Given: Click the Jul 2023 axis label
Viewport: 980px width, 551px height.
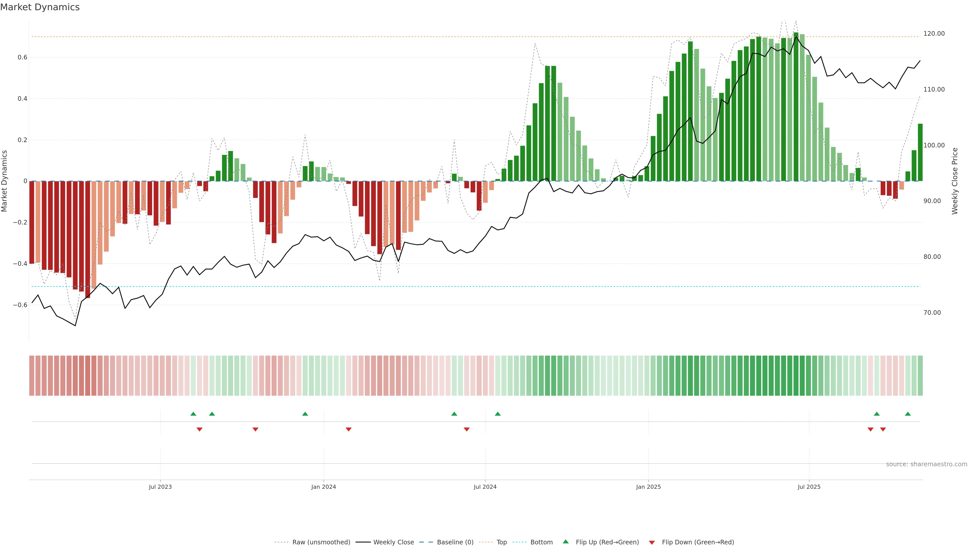Looking at the screenshot, I should [160, 487].
